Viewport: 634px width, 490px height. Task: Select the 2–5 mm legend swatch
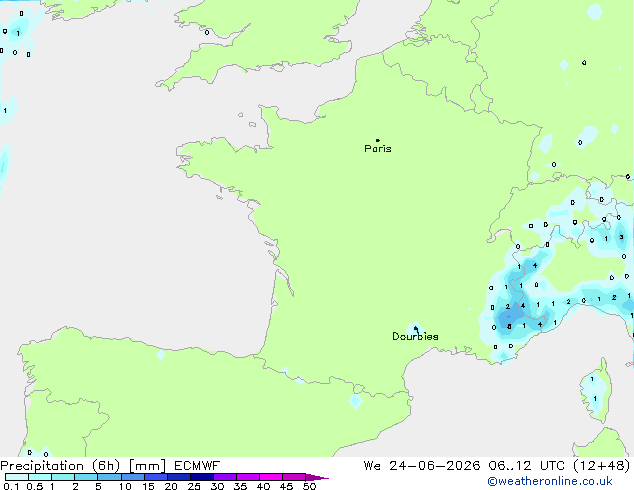86,477
